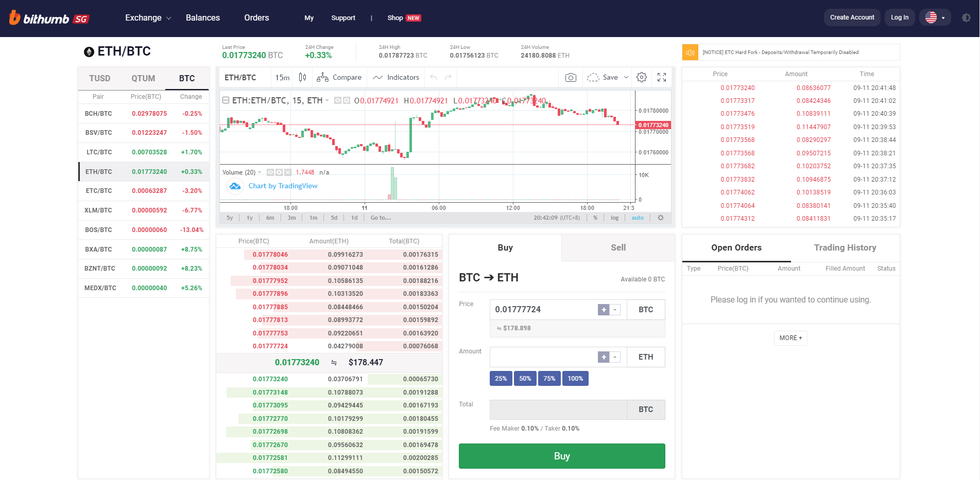
Task: Take a chart snapshot with camera icon
Action: point(571,78)
